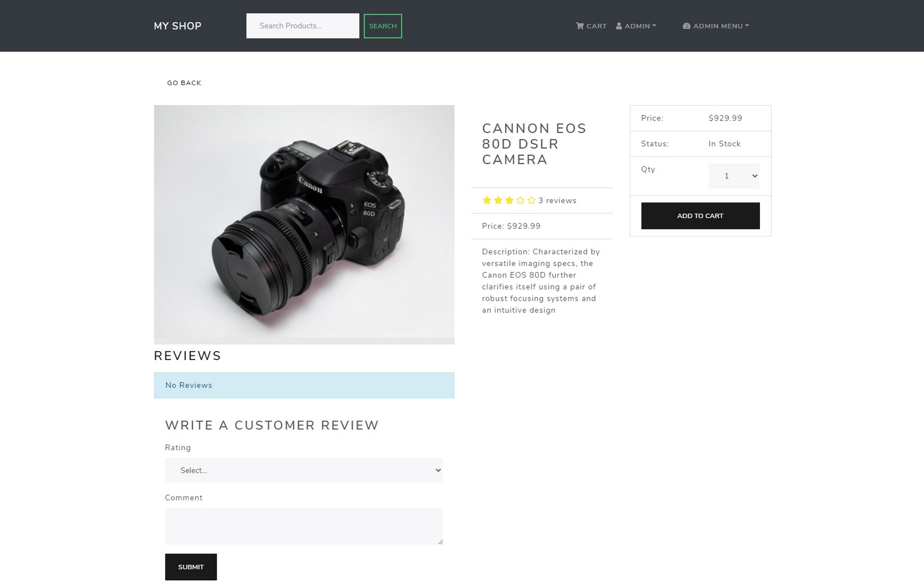Click the fifth empty rating star
This screenshot has width=924, height=582.
(531, 201)
